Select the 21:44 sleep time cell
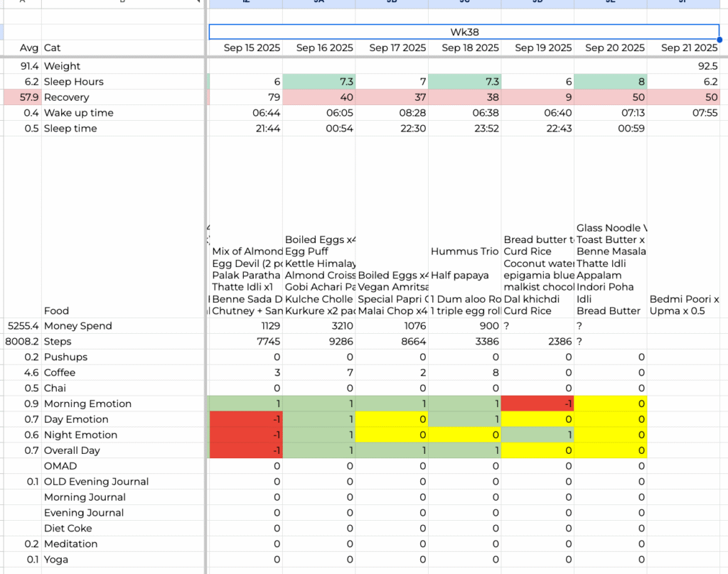This screenshot has height=574, width=728. (x=245, y=129)
